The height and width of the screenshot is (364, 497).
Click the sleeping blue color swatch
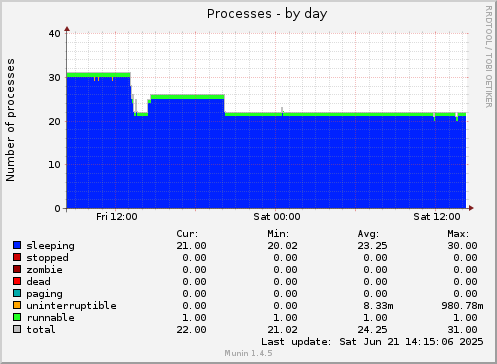tap(17, 245)
